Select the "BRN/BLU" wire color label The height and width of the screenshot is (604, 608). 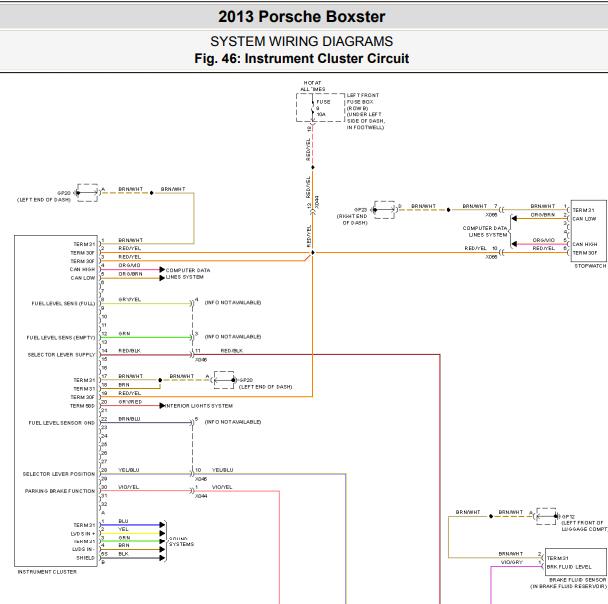(129, 419)
